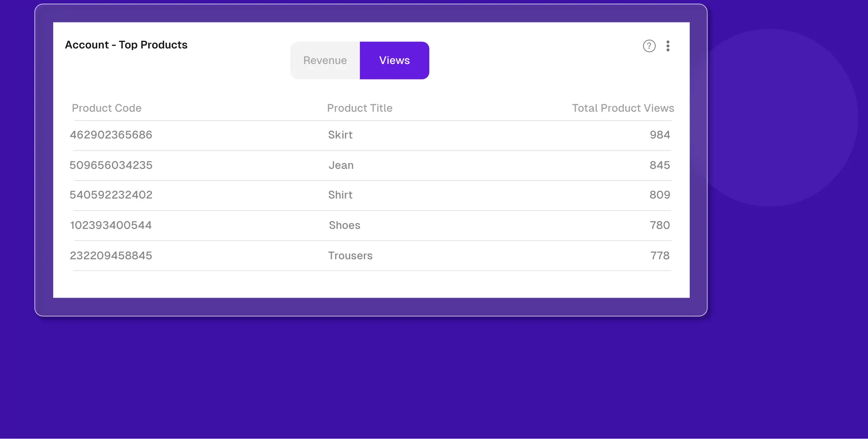Click the Account - Top Products title

point(126,45)
